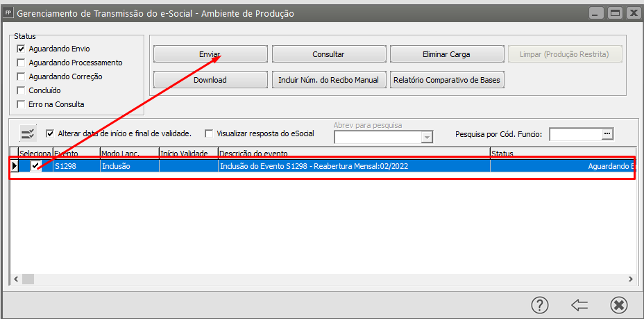Enable Visualizar resposta do eSocial

[x=209, y=133]
